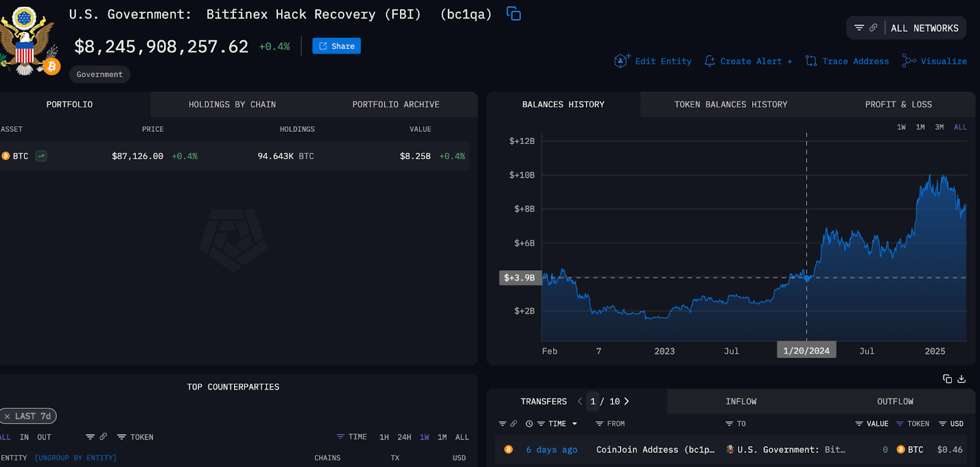This screenshot has height=467, width=980.
Task: Click the clock icon in transfers header
Action: click(x=529, y=423)
